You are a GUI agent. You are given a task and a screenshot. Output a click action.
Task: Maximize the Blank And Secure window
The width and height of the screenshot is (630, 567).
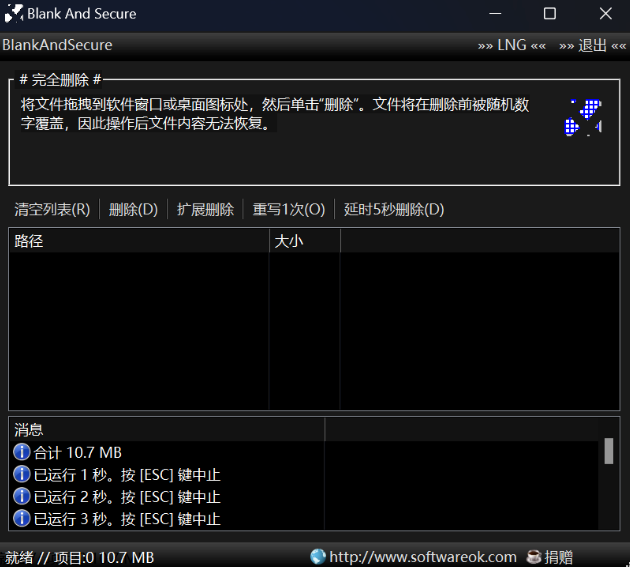click(x=550, y=14)
